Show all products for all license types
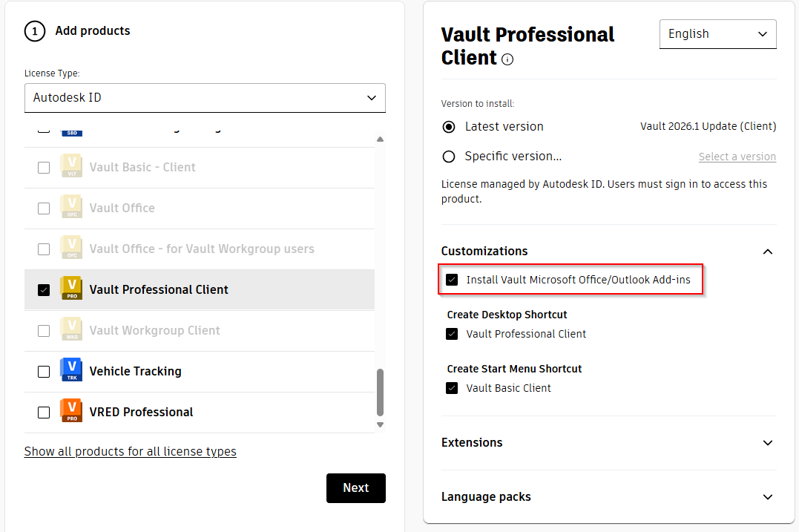 pyautogui.click(x=130, y=451)
